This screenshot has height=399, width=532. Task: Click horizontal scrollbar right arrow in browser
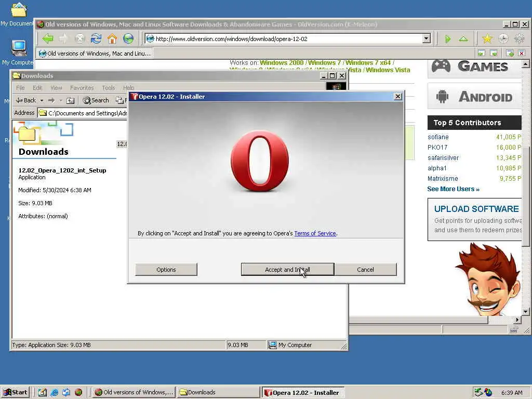coord(517,320)
